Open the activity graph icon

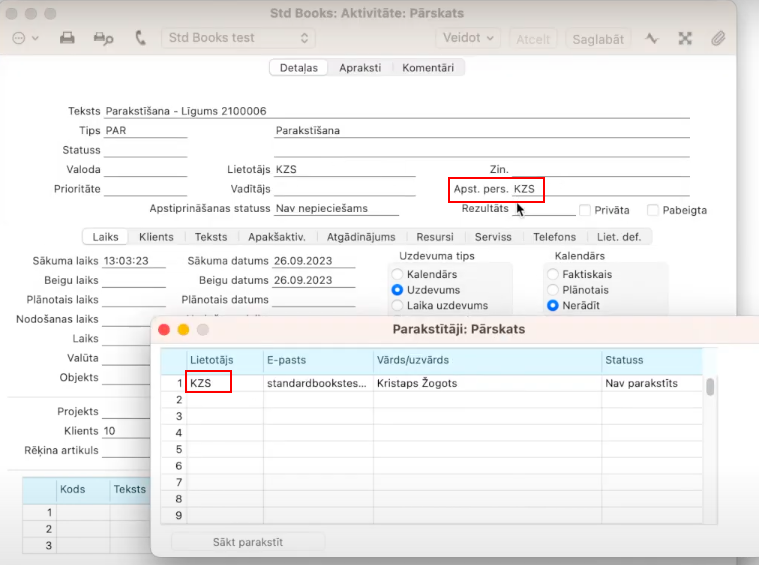pos(652,38)
